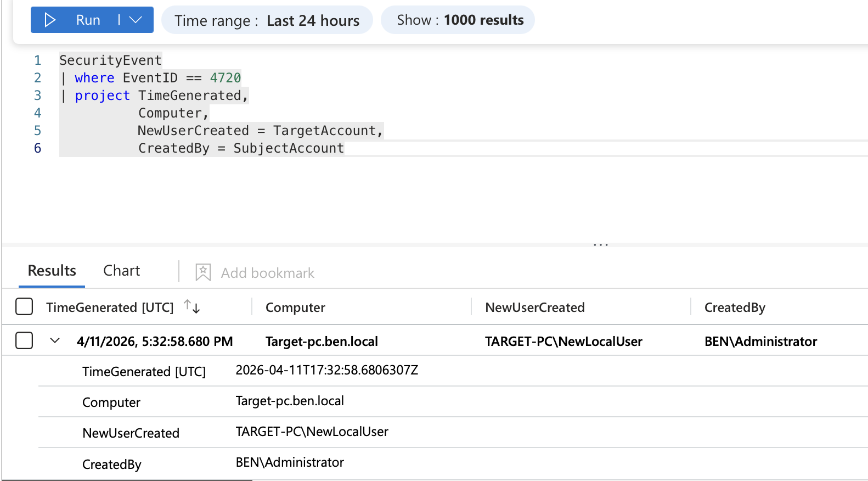Sort by TimeGenerated using the arrows icon
The image size is (868, 481).
191,306
